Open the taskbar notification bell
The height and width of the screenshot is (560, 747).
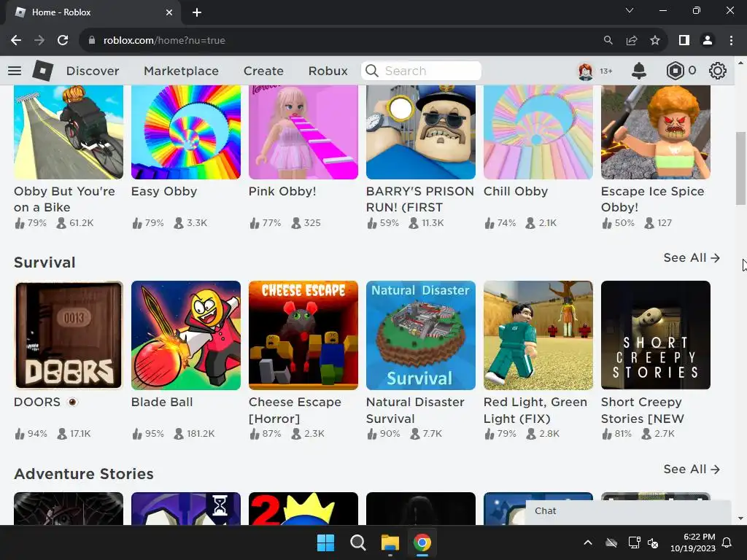pyautogui.click(x=727, y=542)
